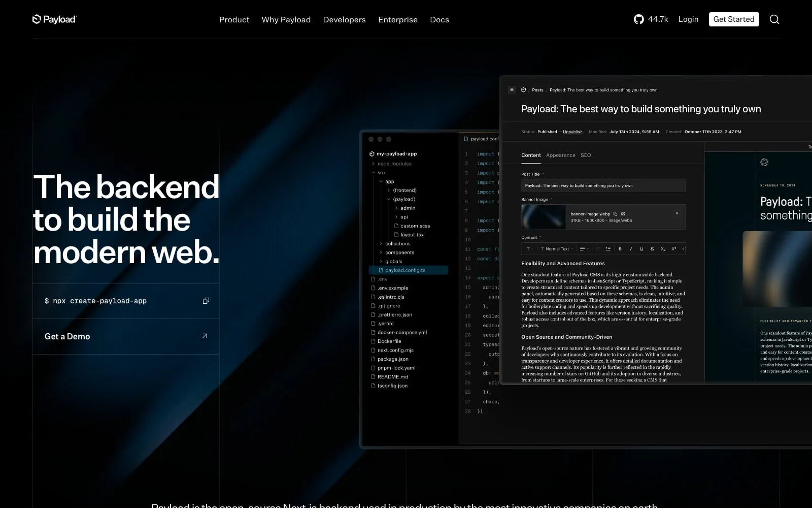Copy the banner-image.webp filename icon
This screenshot has width=812, height=508.
pyautogui.click(x=615, y=214)
